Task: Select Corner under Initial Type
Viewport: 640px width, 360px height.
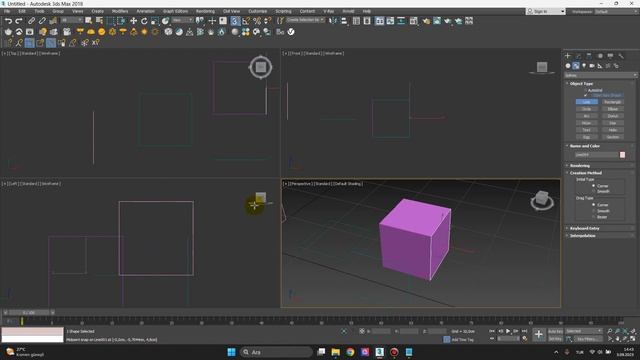Action: pyautogui.click(x=594, y=186)
